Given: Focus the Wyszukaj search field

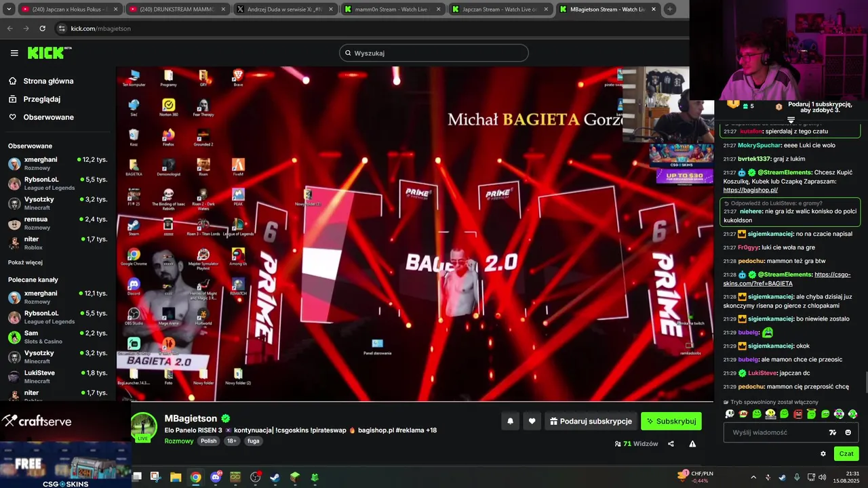Looking at the screenshot, I should [x=434, y=53].
